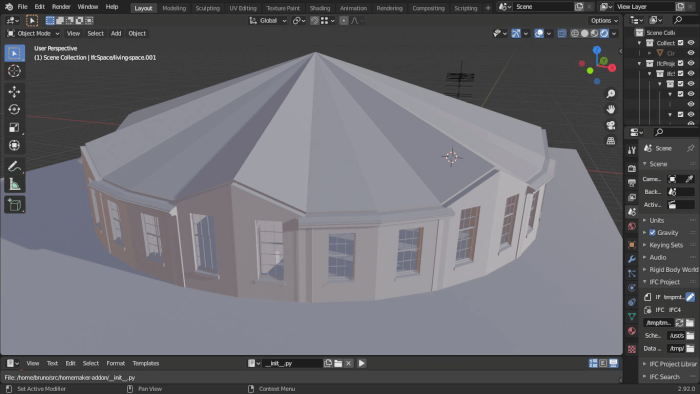Choose the Annotate pencil tool
The image size is (700, 394).
[14, 166]
